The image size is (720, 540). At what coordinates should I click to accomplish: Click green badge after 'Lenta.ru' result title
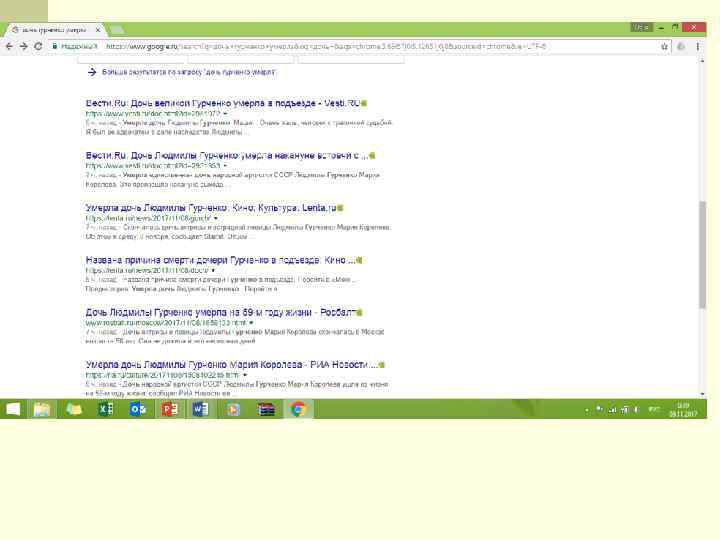pos(341,208)
